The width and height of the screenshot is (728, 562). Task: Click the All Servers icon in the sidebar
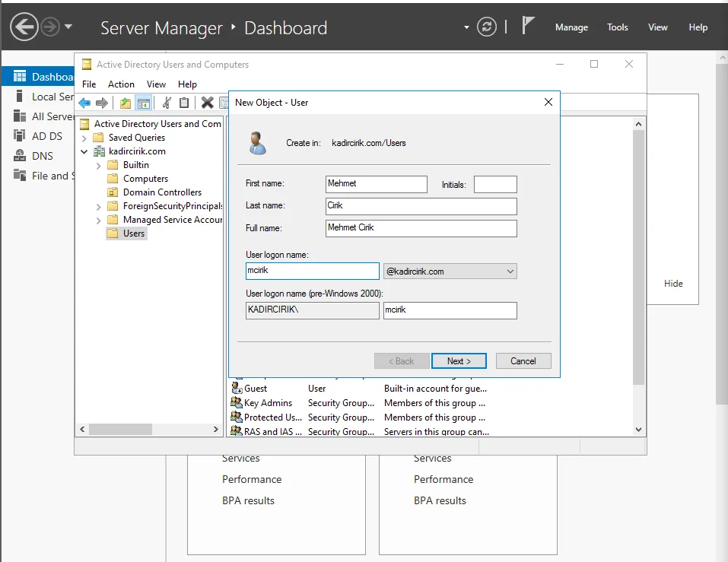[x=20, y=116]
